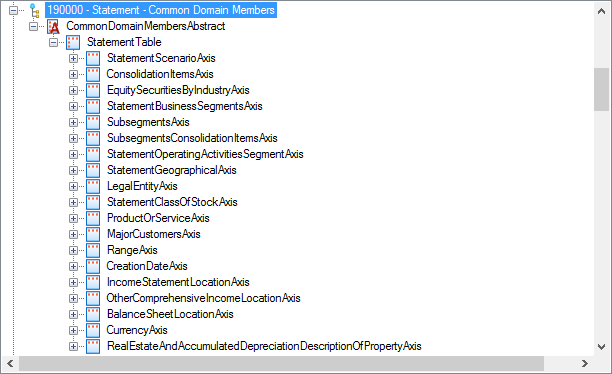
Task: Click the abstract 'A' icon of CommonDomainMembersAbstract
Action: point(53,27)
